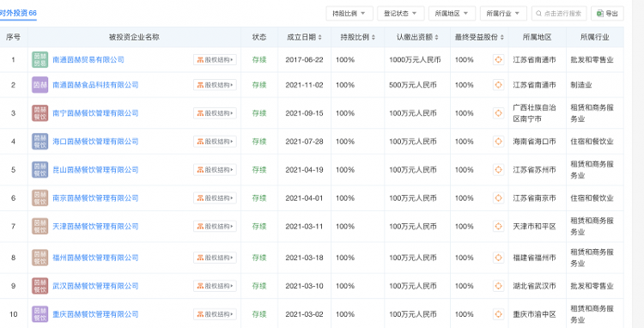The width and height of the screenshot is (644, 328).
Task: Click date 2021-11-02 cell
Action: [304, 85]
